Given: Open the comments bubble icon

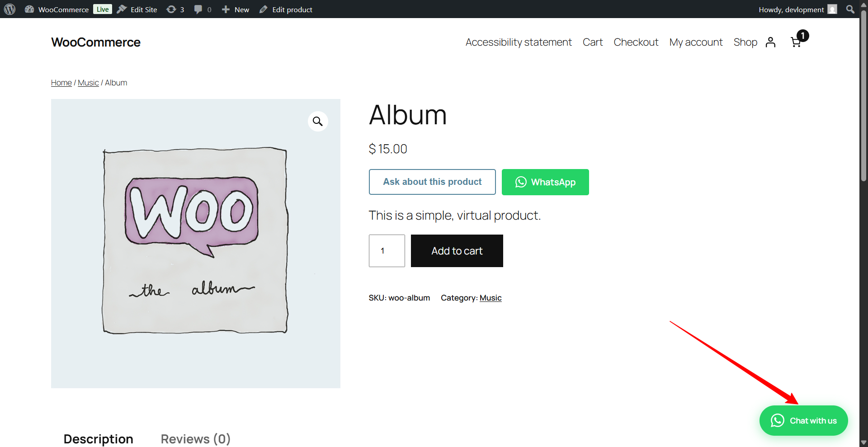Looking at the screenshot, I should tap(202, 9).
